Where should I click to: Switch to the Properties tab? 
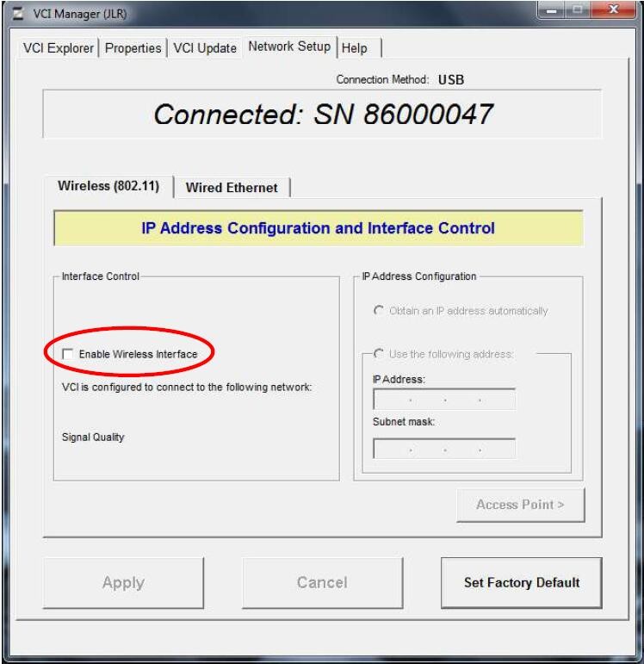[x=133, y=48]
